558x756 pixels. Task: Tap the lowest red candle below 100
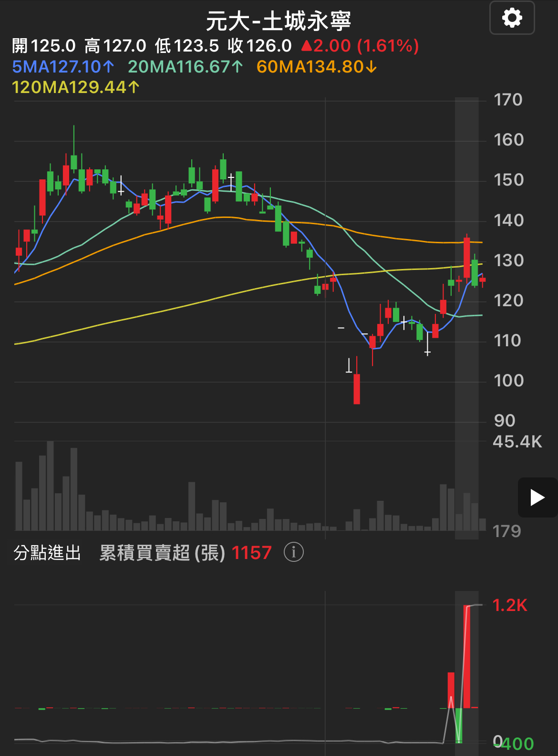(357, 389)
